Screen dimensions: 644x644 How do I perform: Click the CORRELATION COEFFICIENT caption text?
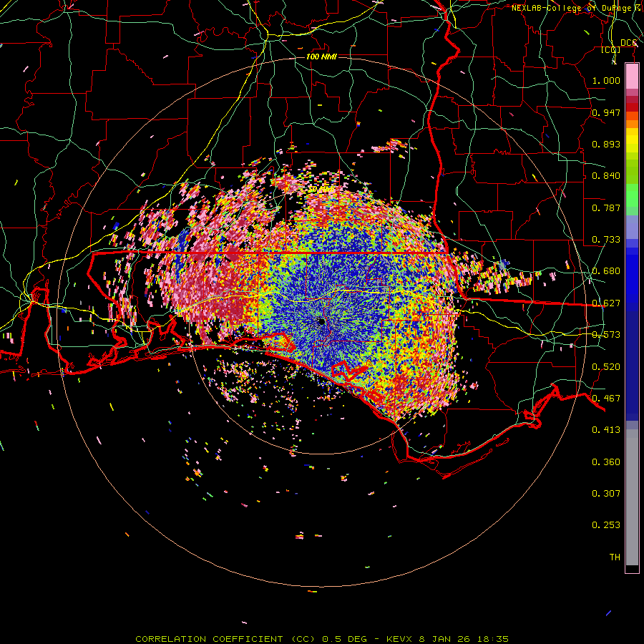point(209,639)
